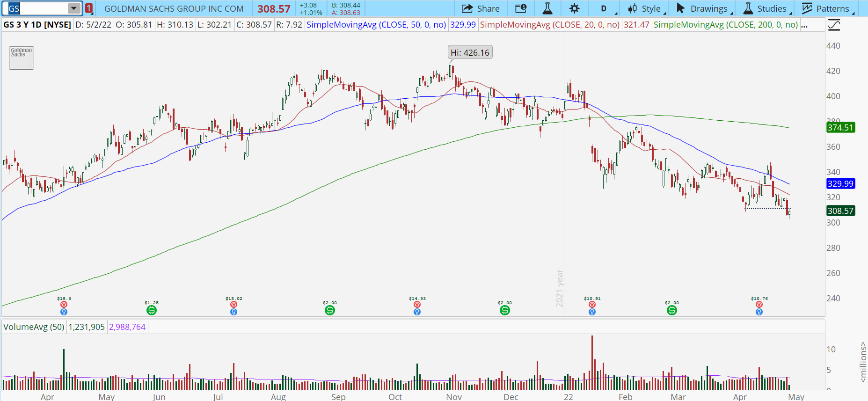Expand the GS symbol selector dropdown arrow
This screenshot has height=401, width=868.
pos(74,8)
